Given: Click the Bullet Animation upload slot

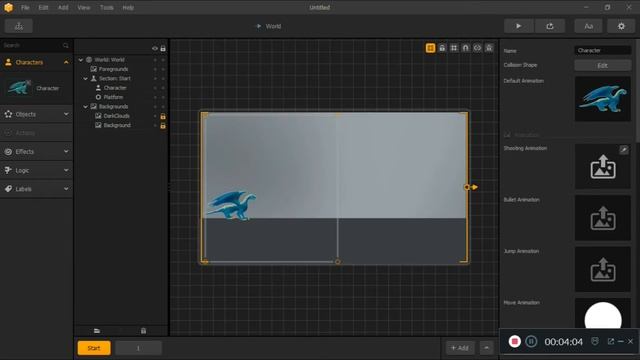Looking at the screenshot, I should (x=603, y=218).
